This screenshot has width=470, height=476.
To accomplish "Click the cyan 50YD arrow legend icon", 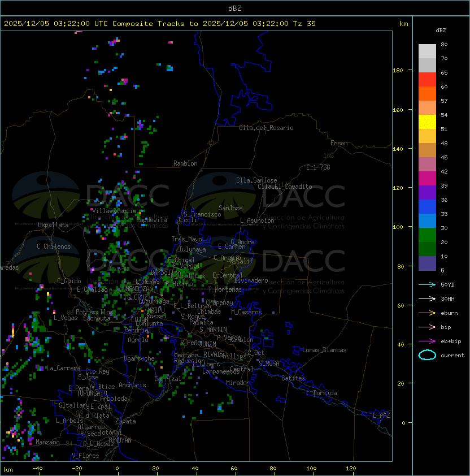I will point(427,285).
